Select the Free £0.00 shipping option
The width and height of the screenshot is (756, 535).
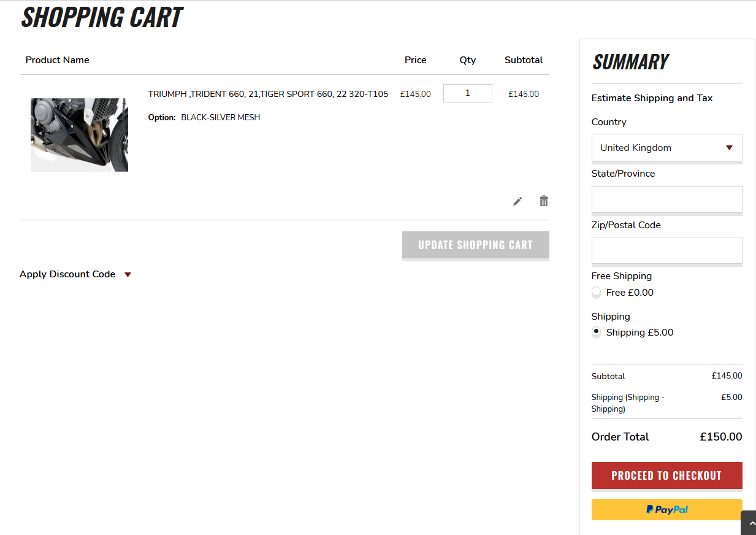click(x=596, y=293)
